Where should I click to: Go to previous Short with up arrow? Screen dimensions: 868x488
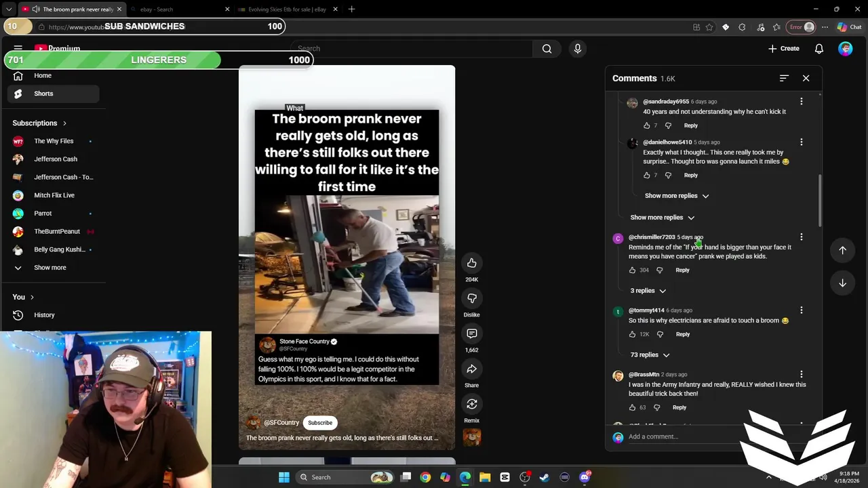[842, 250]
